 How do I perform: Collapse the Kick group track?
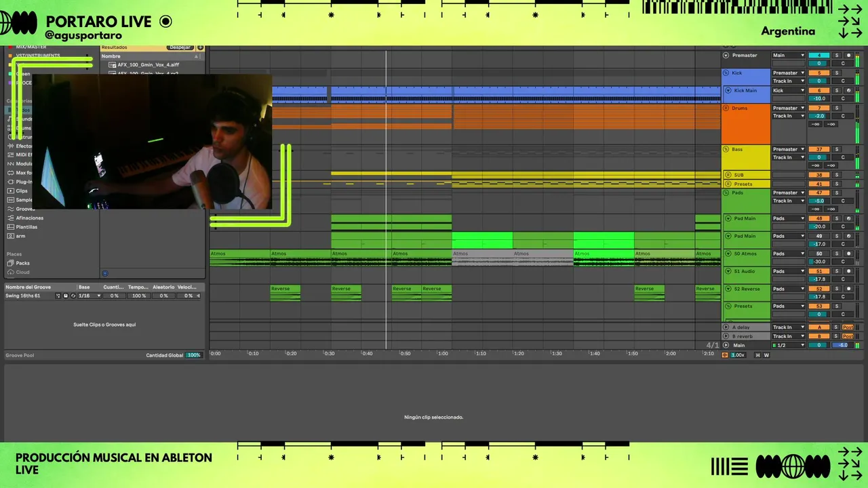pyautogui.click(x=726, y=73)
